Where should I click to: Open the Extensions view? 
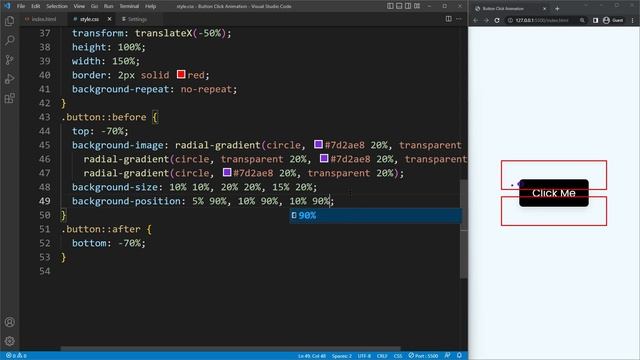click(9, 98)
